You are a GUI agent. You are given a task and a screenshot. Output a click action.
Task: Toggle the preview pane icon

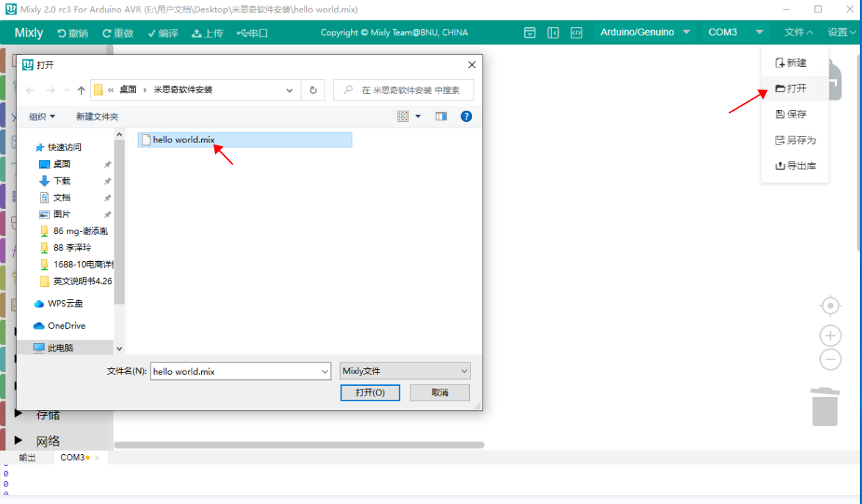441,117
